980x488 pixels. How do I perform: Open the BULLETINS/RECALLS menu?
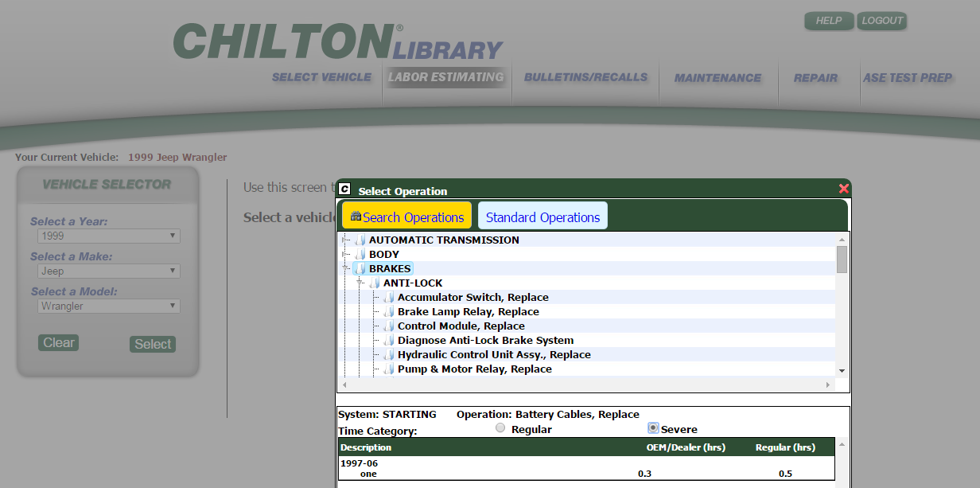point(585,77)
